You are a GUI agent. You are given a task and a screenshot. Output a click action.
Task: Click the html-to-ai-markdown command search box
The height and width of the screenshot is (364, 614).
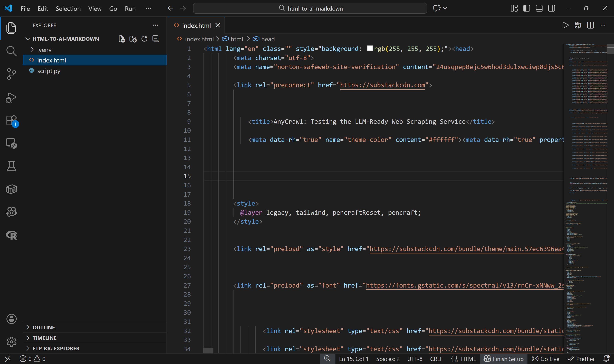pos(310,8)
